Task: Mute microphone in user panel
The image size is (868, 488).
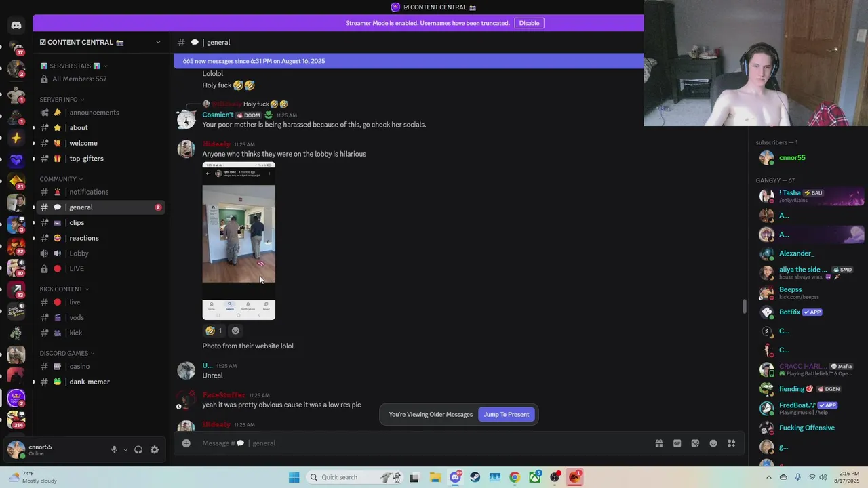Action: tap(114, 450)
